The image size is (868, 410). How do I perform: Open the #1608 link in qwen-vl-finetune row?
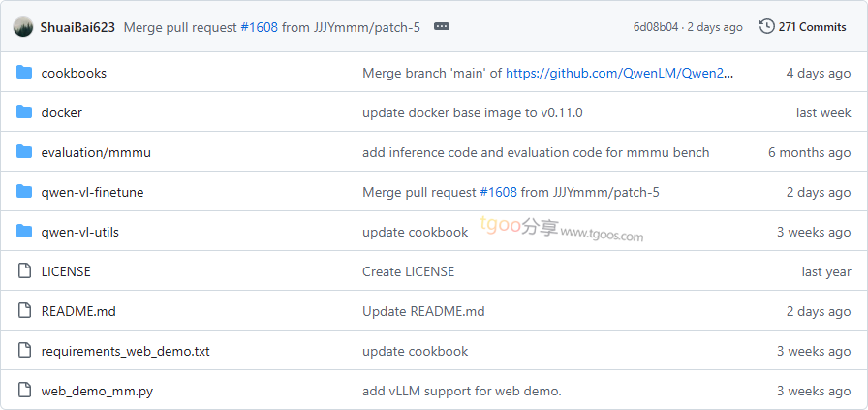(498, 192)
